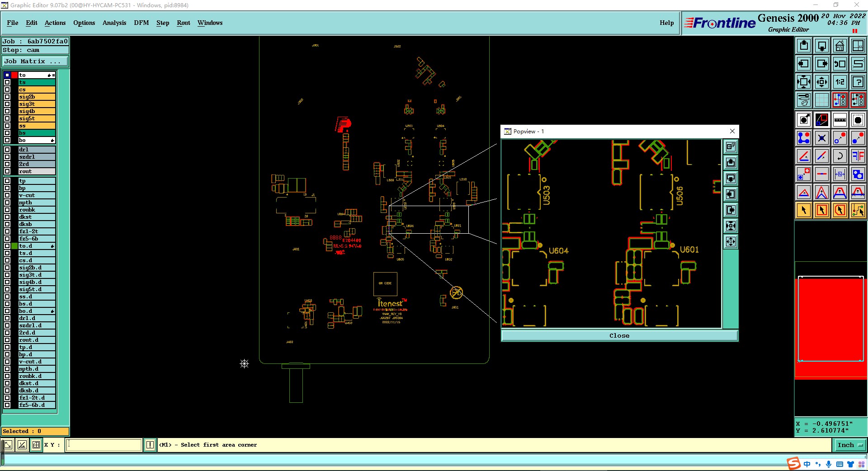Select layer name sig3t in list
This screenshot has height=471, width=868.
[x=37, y=104]
